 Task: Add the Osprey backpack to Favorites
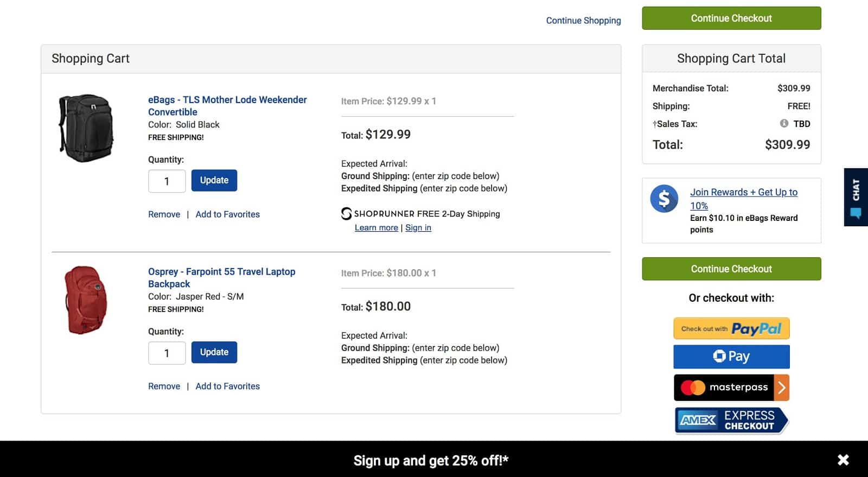pos(227,386)
